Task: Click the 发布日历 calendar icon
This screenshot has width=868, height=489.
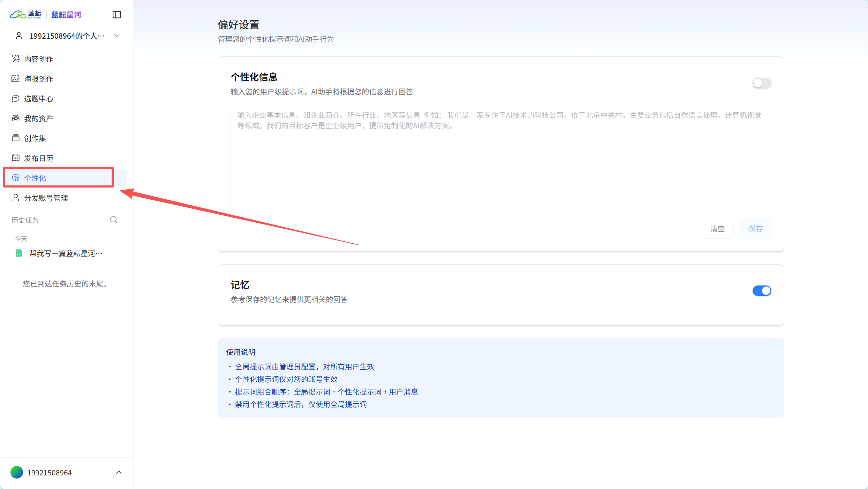Action: pos(15,158)
